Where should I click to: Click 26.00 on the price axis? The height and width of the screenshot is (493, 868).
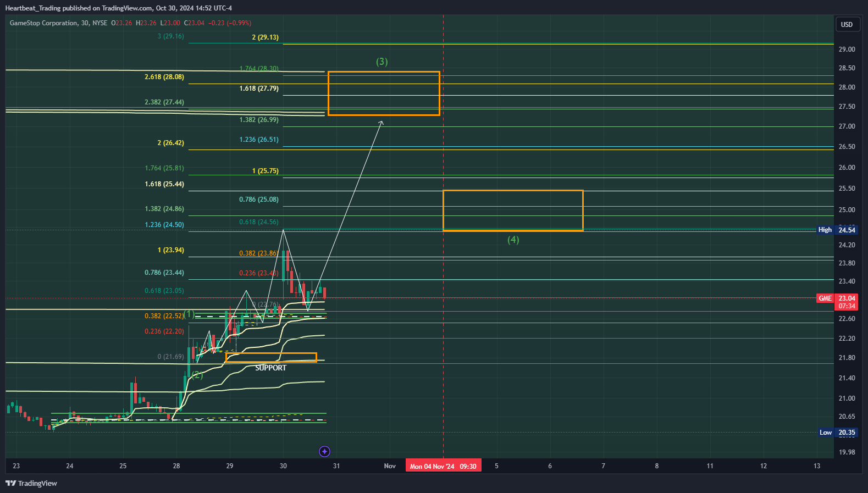[x=847, y=168]
